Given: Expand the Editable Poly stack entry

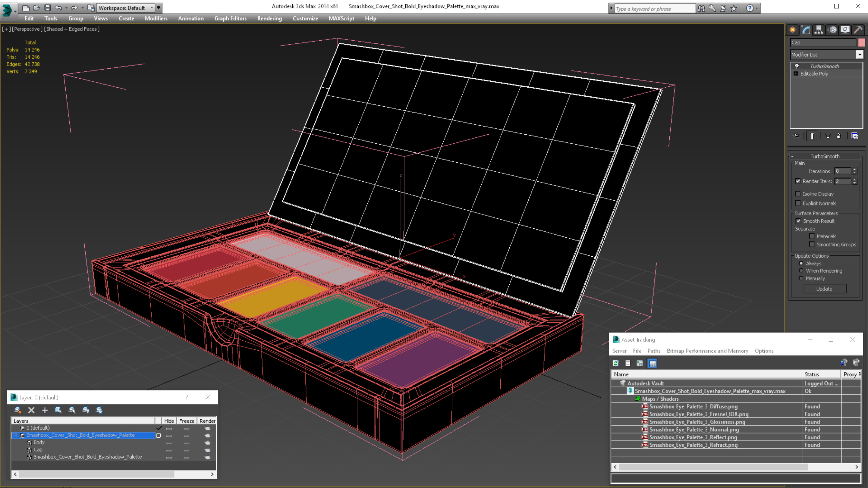Looking at the screenshot, I should click(796, 74).
